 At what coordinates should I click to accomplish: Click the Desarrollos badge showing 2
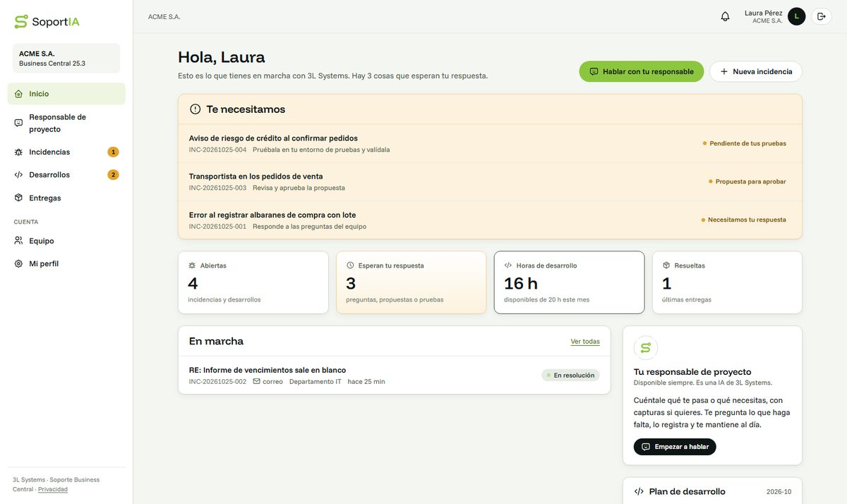coord(113,175)
